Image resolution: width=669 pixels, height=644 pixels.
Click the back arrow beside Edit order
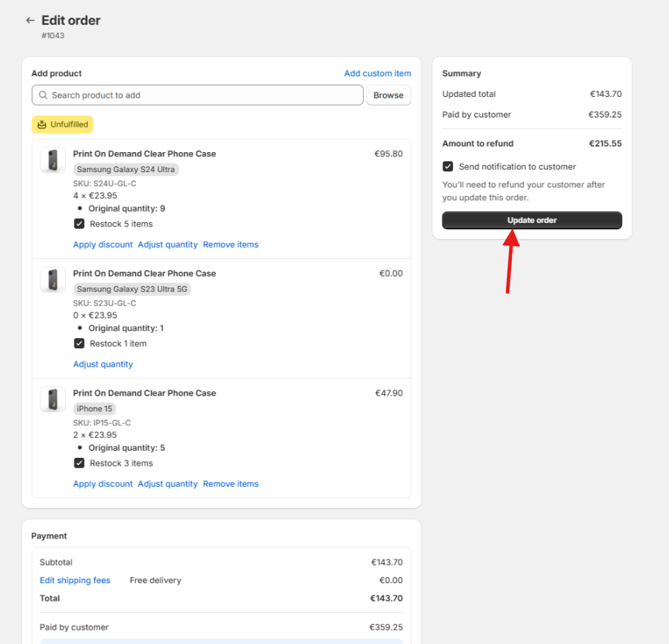pos(30,21)
